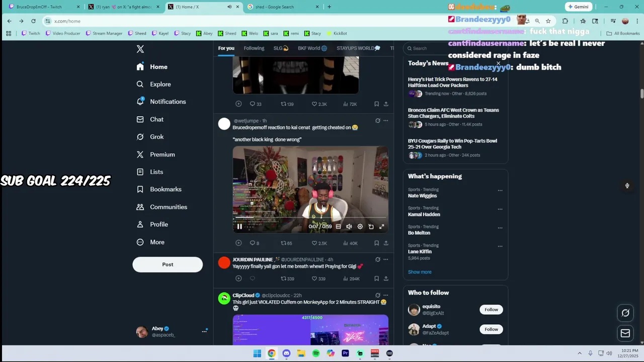The image size is (644, 362).
Task: Bookmark this page with the star icon
Action: pos(548,21)
